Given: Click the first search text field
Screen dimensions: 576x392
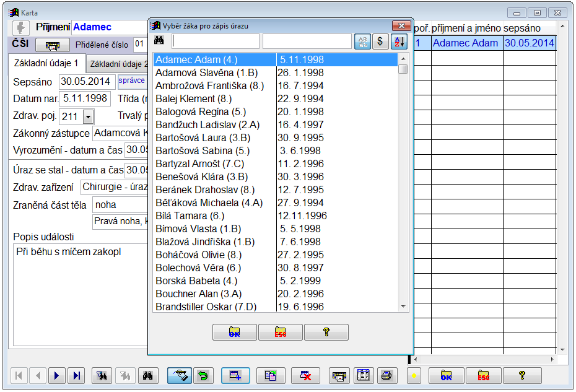Looking at the screenshot, I should [216, 41].
